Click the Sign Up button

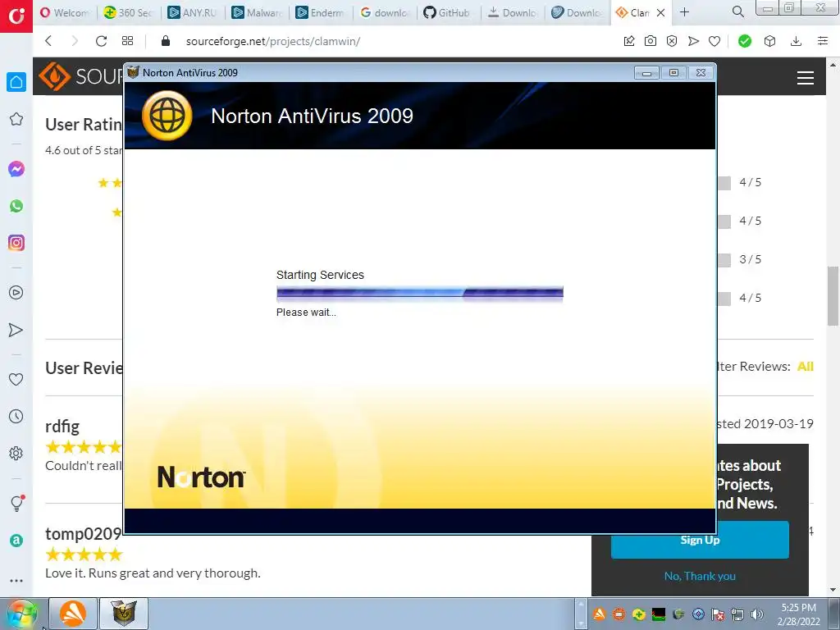pyautogui.click(x=700, y=540)
